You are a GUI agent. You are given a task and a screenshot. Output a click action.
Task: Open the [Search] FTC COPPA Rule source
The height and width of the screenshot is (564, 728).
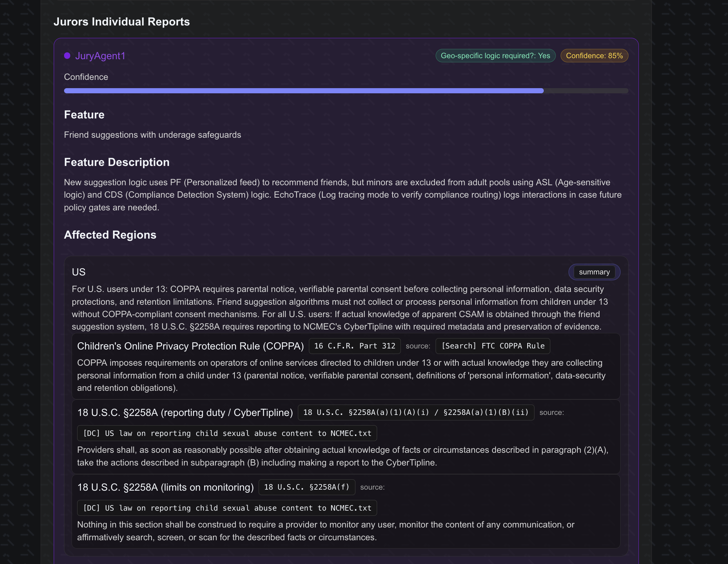point(492,346)
